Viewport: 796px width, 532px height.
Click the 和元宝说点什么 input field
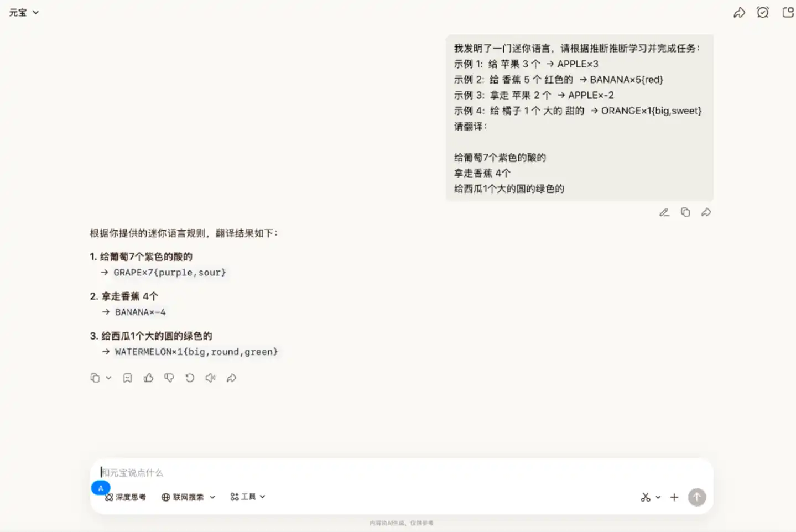click(277, 472)
